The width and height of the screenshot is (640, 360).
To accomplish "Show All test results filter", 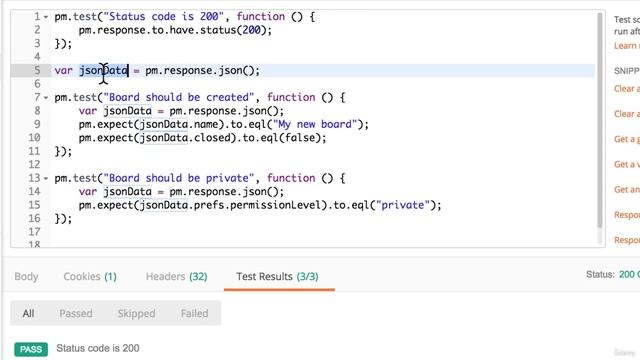I will 28,313.
